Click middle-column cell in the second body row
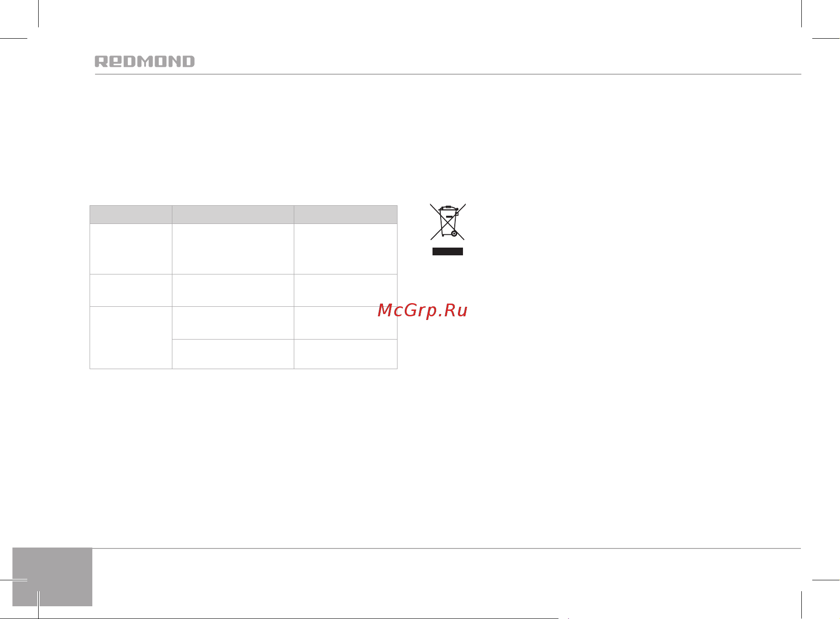The image size is (840, 619). pos(233,290)
